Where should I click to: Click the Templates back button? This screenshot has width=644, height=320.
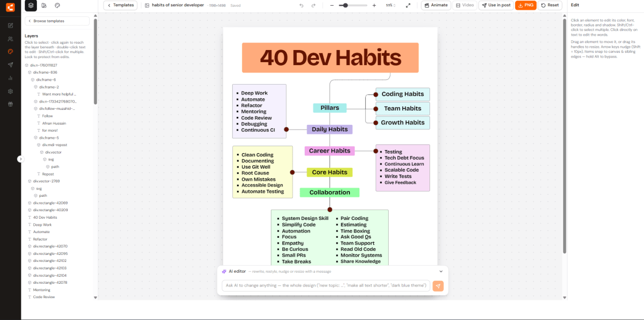tap(120, 5)
